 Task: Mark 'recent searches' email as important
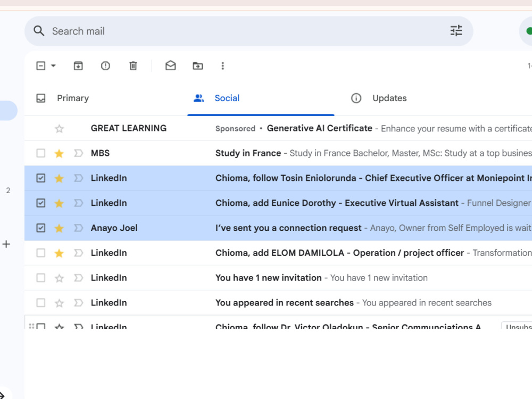(x=78, y=303)
